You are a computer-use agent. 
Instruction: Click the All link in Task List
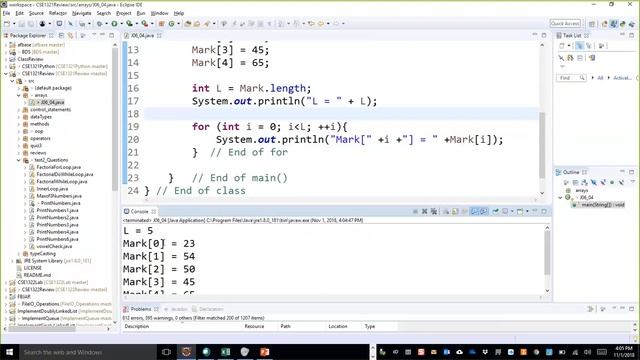(x=600, y=78)
